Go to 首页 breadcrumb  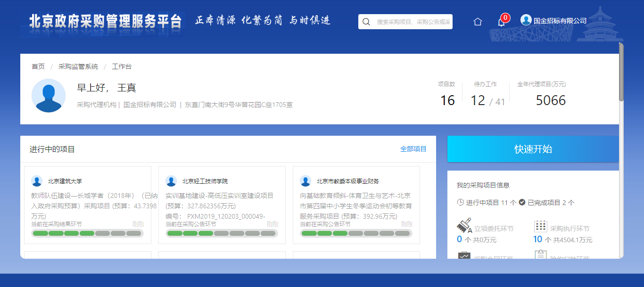(x=38, y=66)
